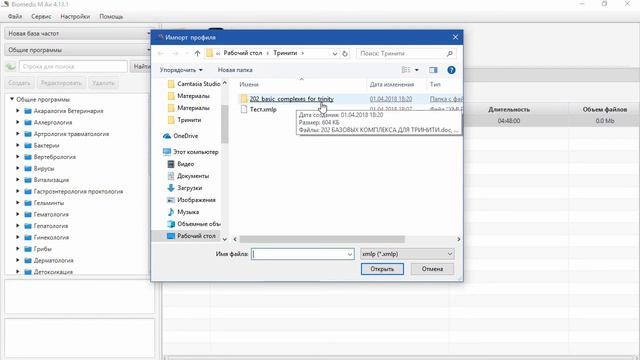Click the dialog Back arrow
The height and width of the screenshot is (360, 640).
(161, 53)
